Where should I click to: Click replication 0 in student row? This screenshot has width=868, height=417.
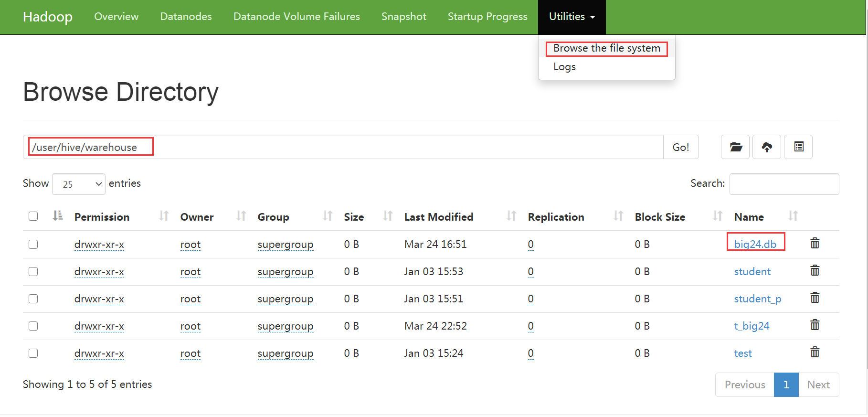click(x=531, y=271)
